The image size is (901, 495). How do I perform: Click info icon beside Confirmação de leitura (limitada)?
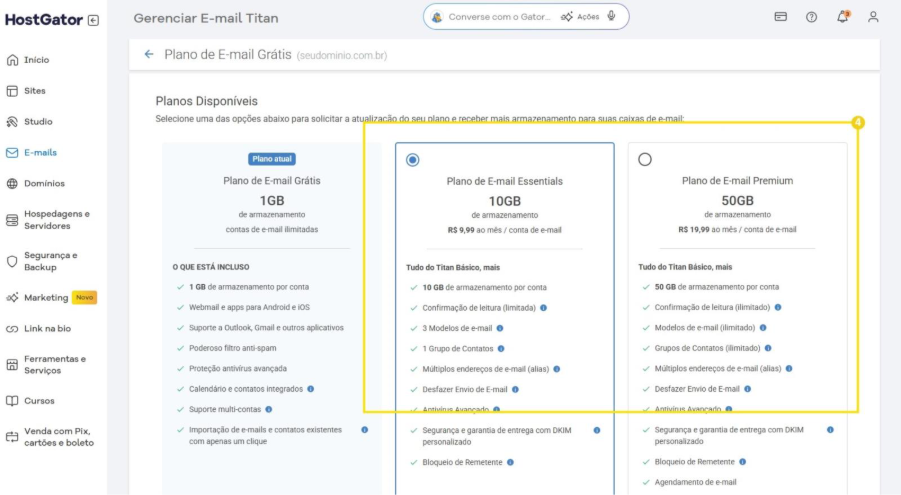pyautogui.click(x=543, y=308)
